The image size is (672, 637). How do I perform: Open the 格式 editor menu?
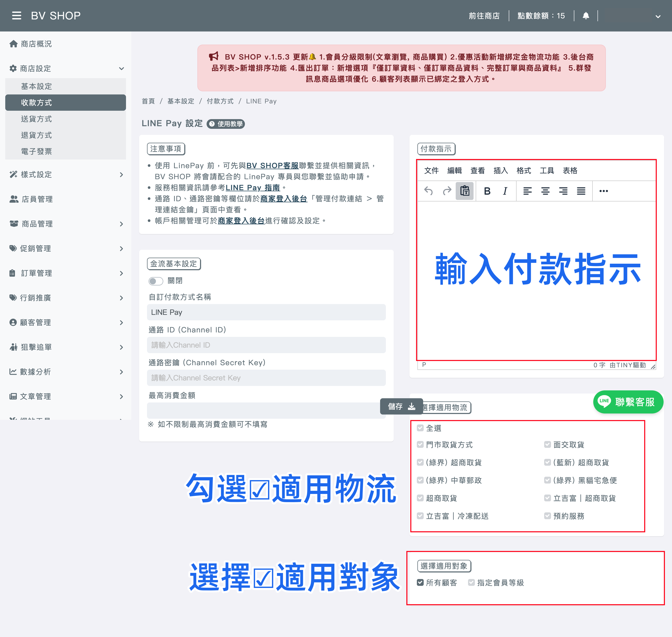pos(523,171)
